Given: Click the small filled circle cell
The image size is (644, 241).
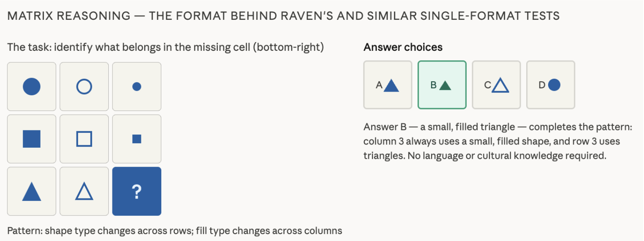Looking at the screenshot, I should coord(137,87).
